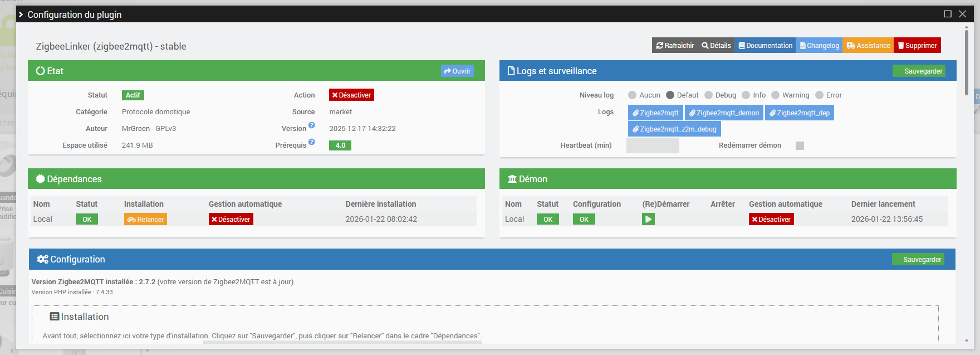
Task: Click the title bar chevron arrow
Action: tap(21, 14)
